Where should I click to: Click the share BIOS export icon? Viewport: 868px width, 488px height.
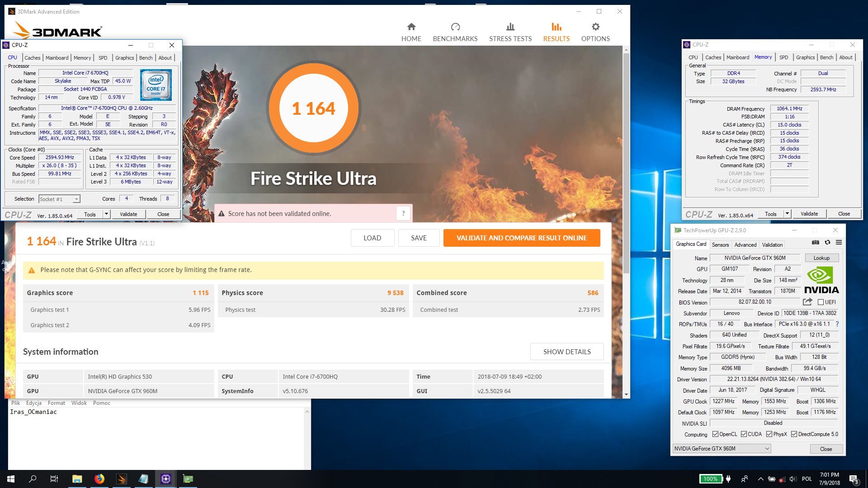pyautogui.click(x=807, y=302)
